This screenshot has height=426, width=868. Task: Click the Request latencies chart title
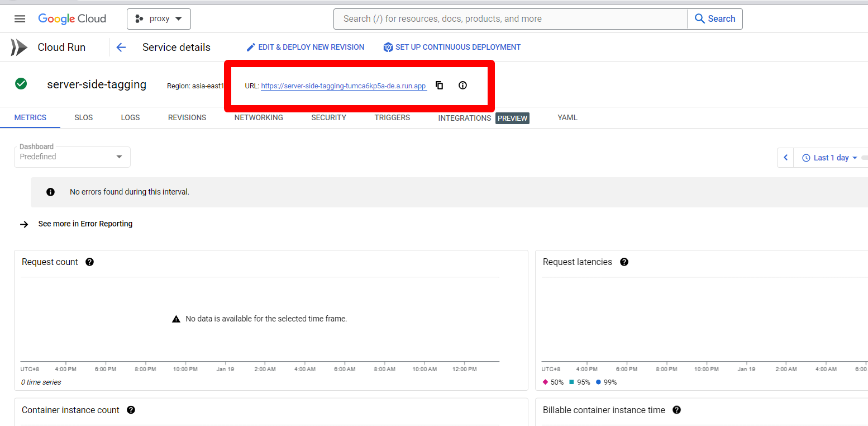(x=578, y=262)
